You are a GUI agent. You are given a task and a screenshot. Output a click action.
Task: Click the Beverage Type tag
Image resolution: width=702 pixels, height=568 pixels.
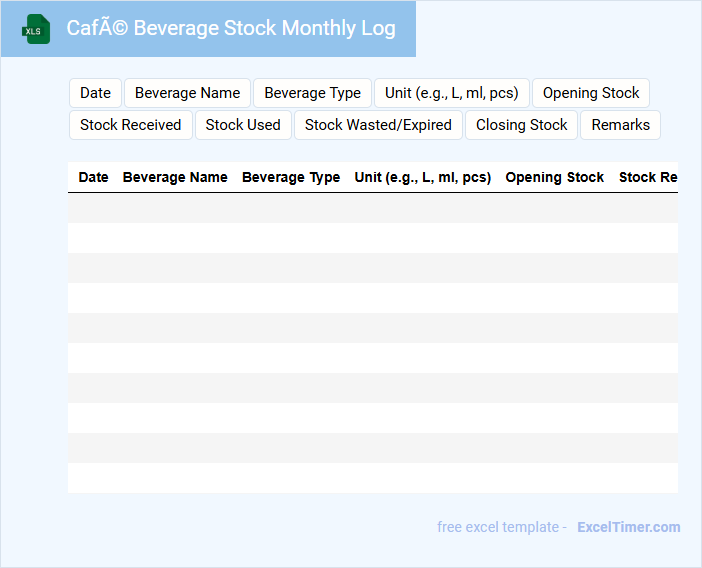[x=312, y=93]
